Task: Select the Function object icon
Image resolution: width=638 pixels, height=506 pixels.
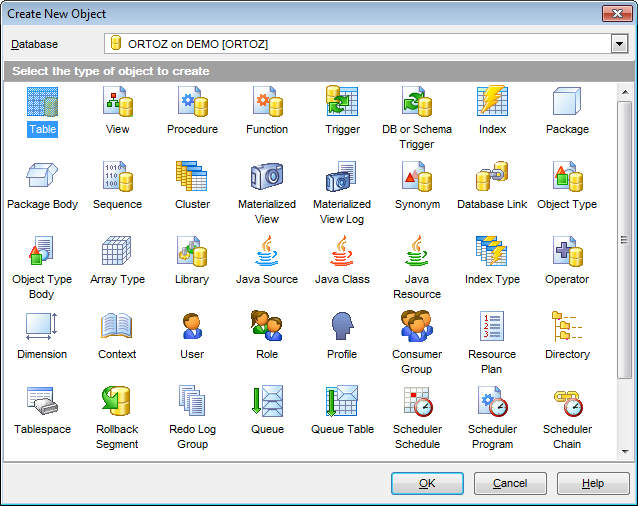Action: pyautogui.click(x=267, y=102)
